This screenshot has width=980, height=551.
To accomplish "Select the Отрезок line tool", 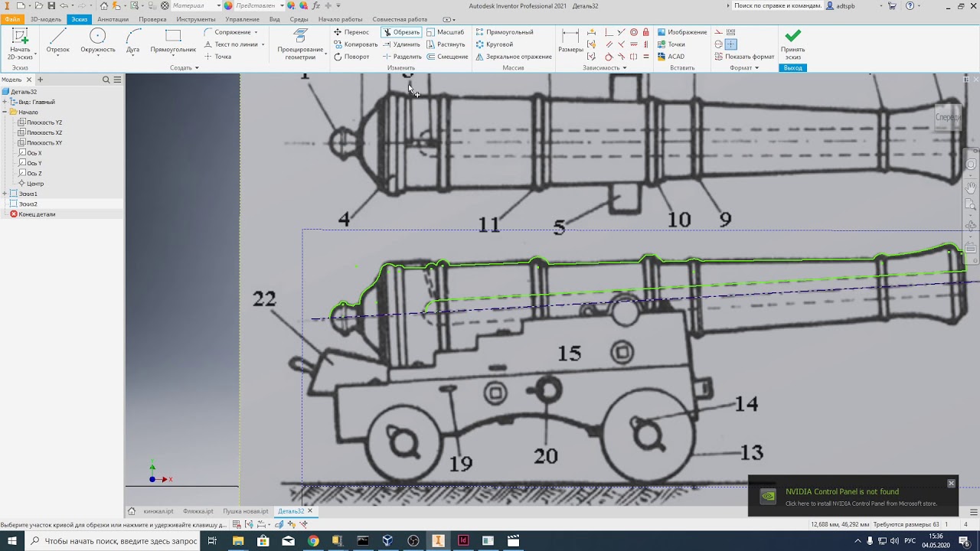I will (x=57, y=43).
